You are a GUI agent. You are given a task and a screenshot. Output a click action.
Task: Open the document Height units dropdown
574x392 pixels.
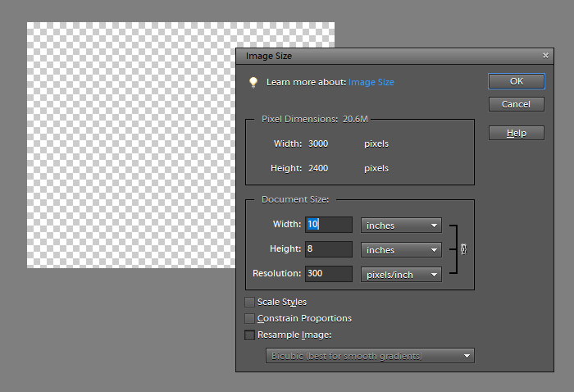401,249
